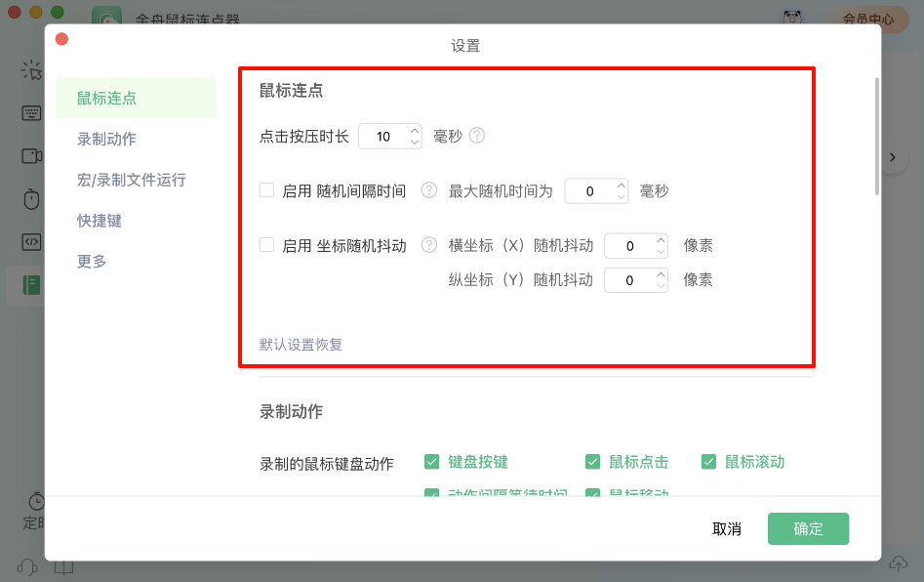This screenshot has width=924, height=582.
Task: Click the 录制动作 section heading
Action: pyautogui.click(x=291, y=411)
